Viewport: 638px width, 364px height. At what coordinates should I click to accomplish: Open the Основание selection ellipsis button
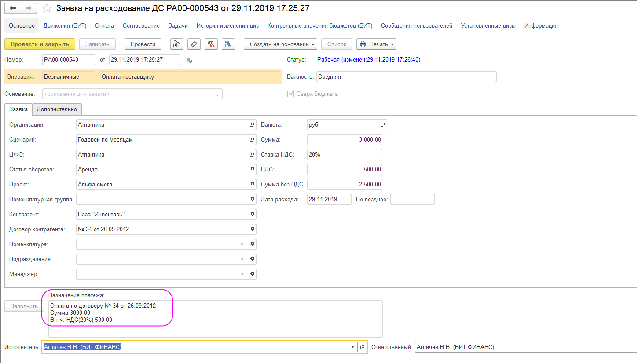218,94
